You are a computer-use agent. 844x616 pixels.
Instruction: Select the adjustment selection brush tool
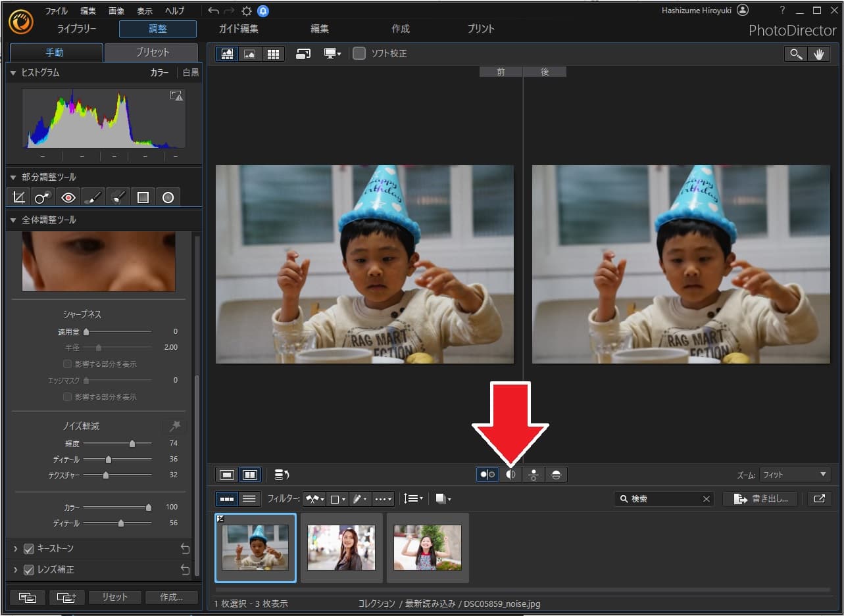coord(118,197)
